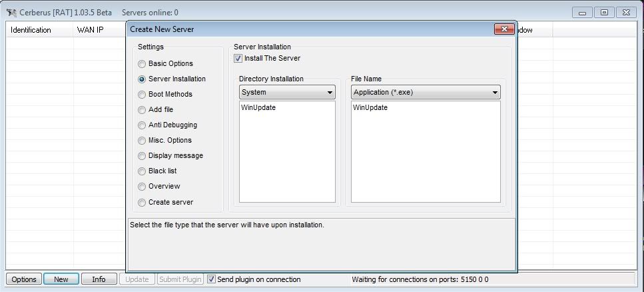Close the Cerberus main window
The width and height of the screenshot is (644, 292).
(x=626, y=13)
